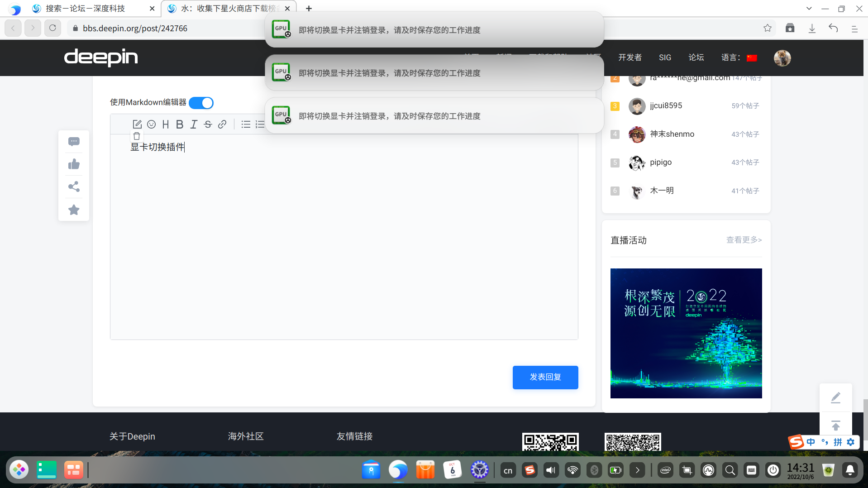The width and height of the screenshot is (868, 488).
Task: Insert a hyperlink in the reply editor
Action: (222, 124)
